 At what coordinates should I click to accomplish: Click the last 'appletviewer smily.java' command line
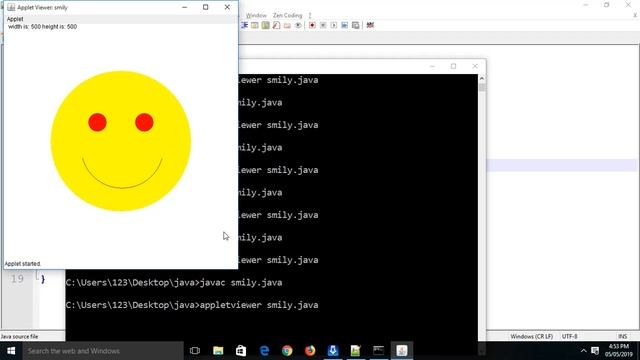[192, 305]
